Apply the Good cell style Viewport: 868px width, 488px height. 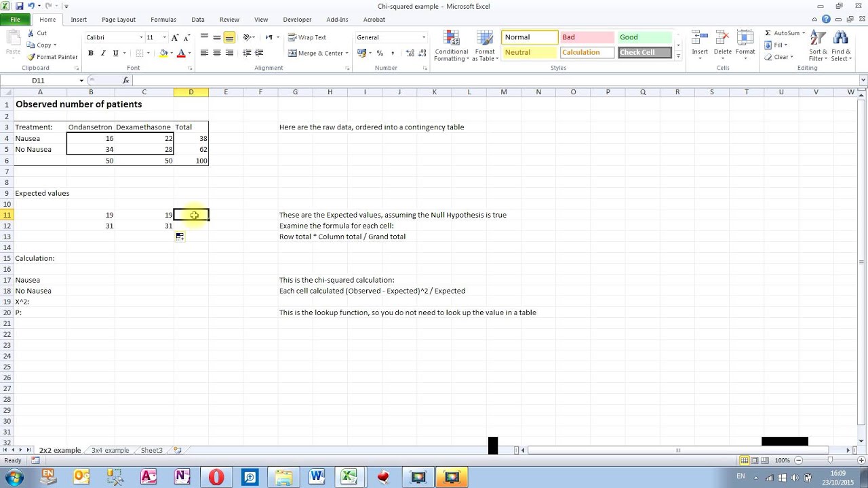click(645, 37)
